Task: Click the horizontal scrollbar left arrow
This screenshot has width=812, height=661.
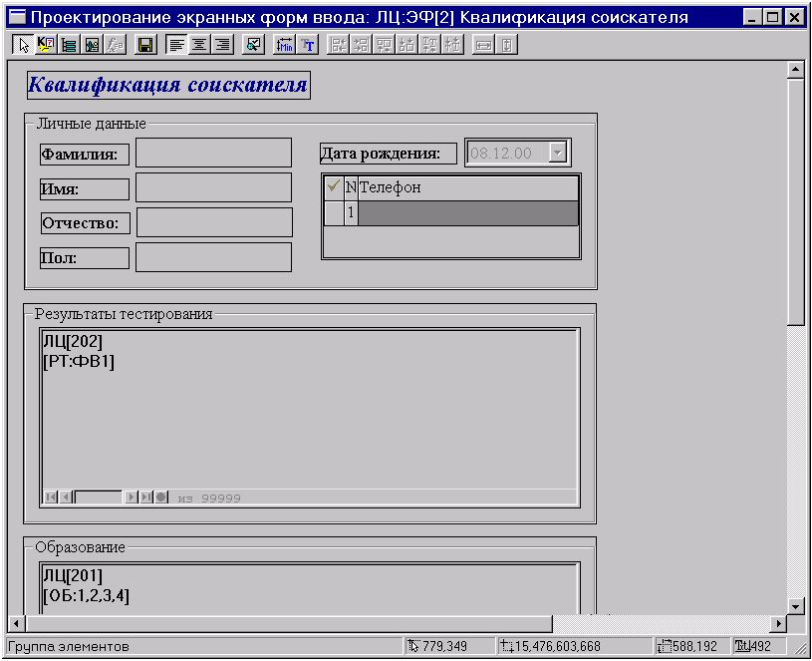Action: (17, 624)
